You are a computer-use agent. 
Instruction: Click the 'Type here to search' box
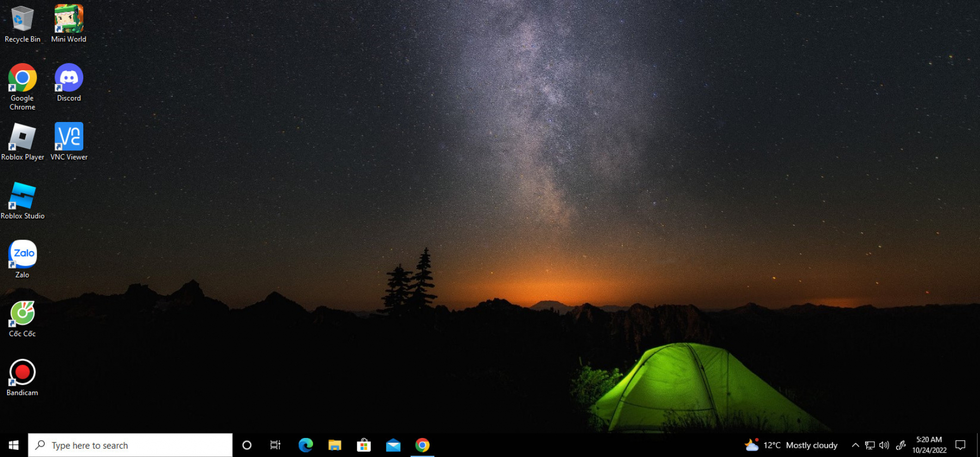coord(130,445)
